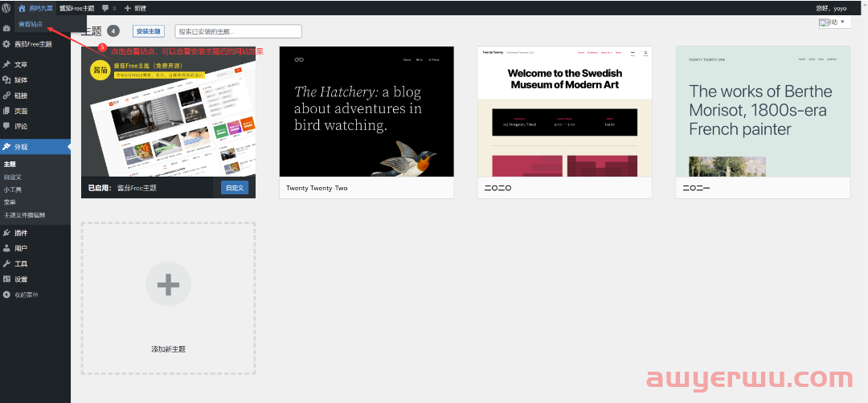
Task: Open 酱茄Free主题 in the admin bar
Action: click(x=77, y=8)
